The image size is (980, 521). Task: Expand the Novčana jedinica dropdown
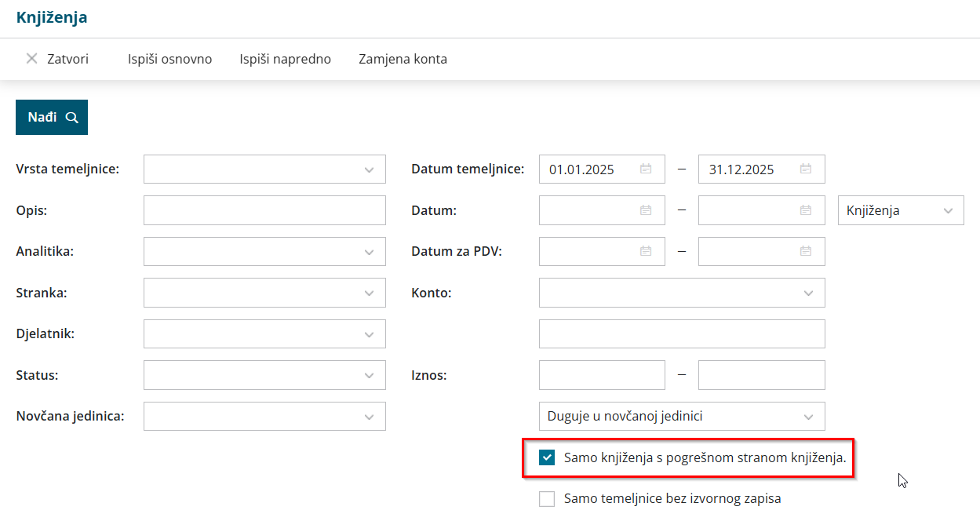tap(370, 417)
